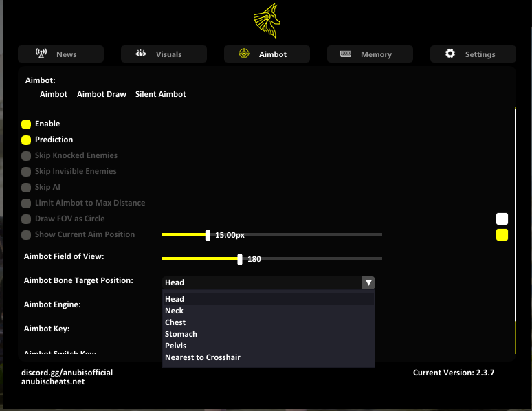Enable the Skip AI option
This screenshot has height=411, width=532.
click(x=26, y=188)
